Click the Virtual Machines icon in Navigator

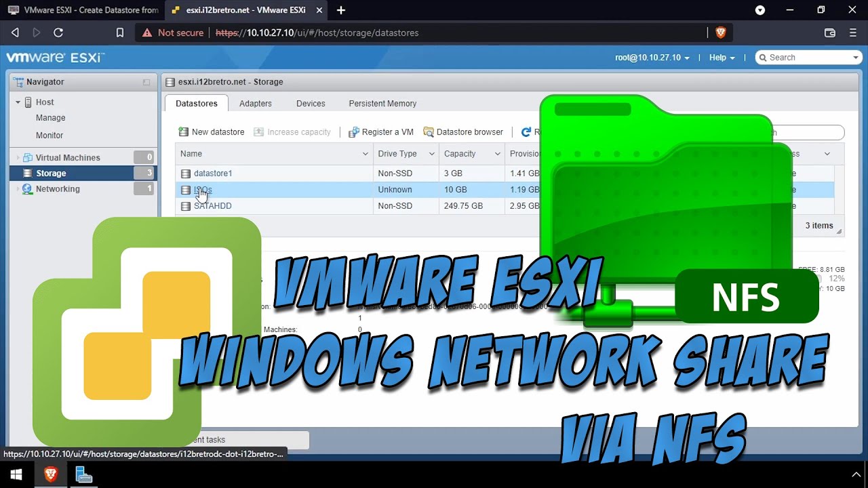tap(28, 157)
